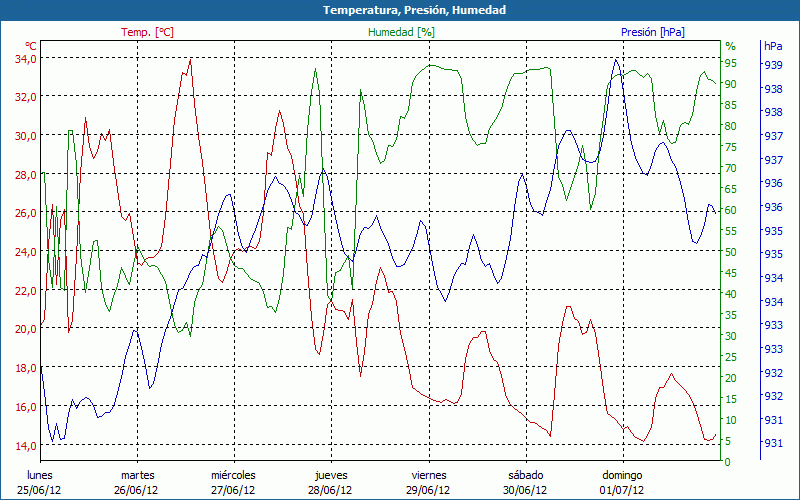Pick the viernes day label
The width and height of the screenshot is (800, 500).
pyautogui.click(x=428, y=475)
